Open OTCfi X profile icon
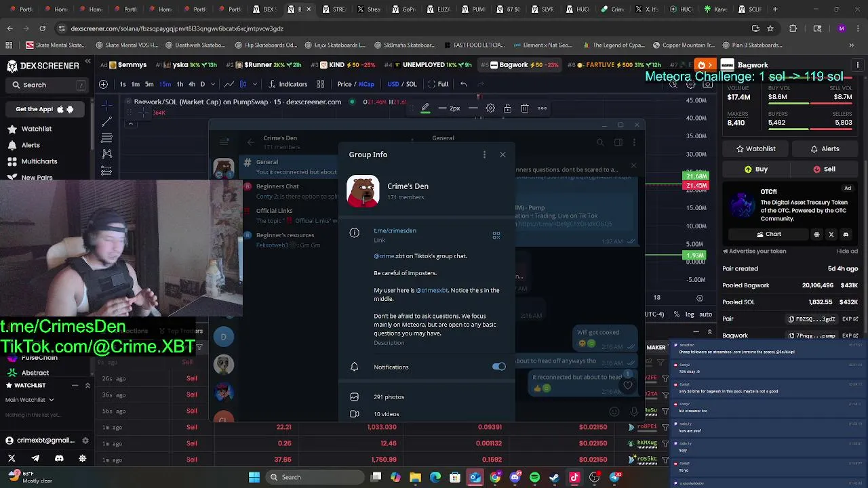 coord(831,235)
